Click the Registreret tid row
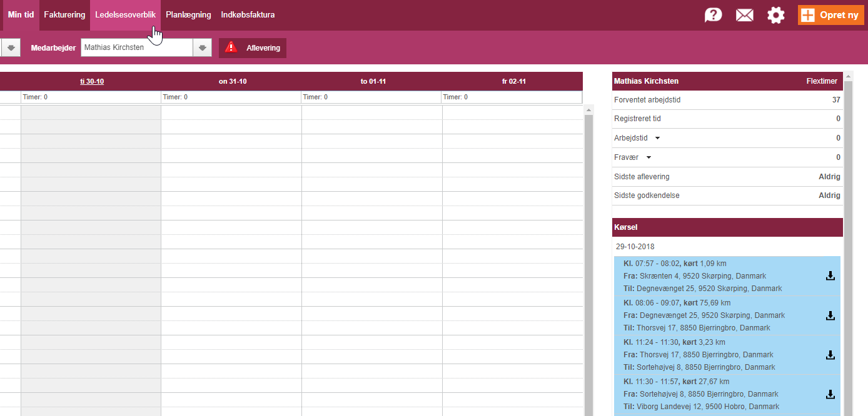The image size is (868, 416). [727, 119]
